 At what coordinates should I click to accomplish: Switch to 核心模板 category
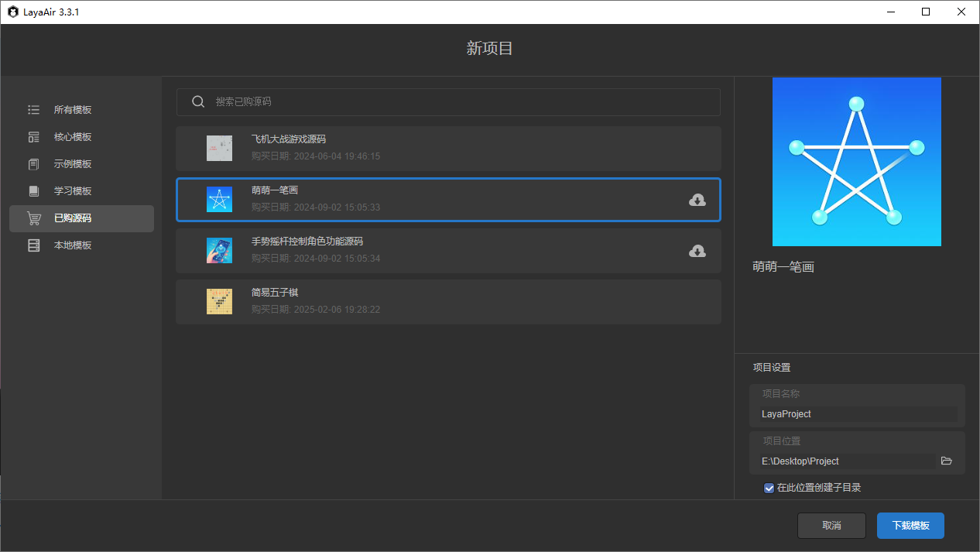click(x=73, y=137)
